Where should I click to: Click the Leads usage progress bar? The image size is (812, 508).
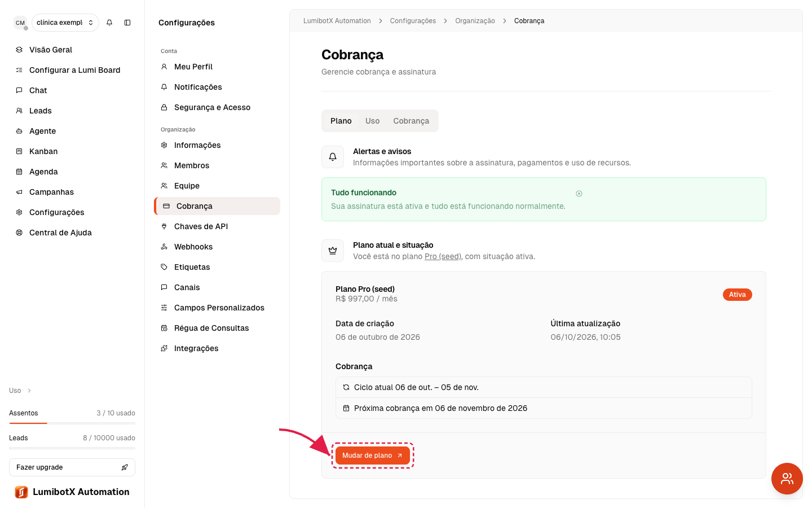72,448
